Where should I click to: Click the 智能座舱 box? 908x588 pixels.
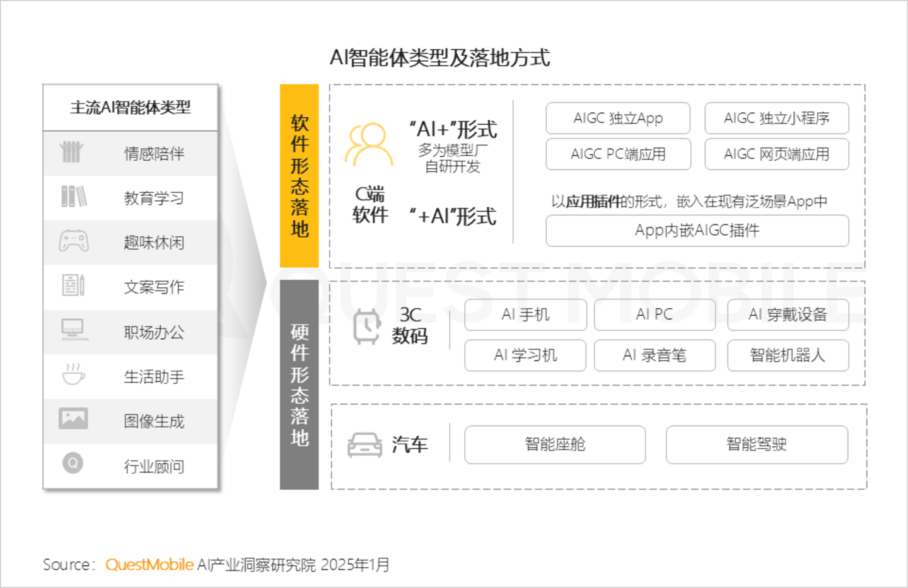pyautogui.click(x=555, y=445)
